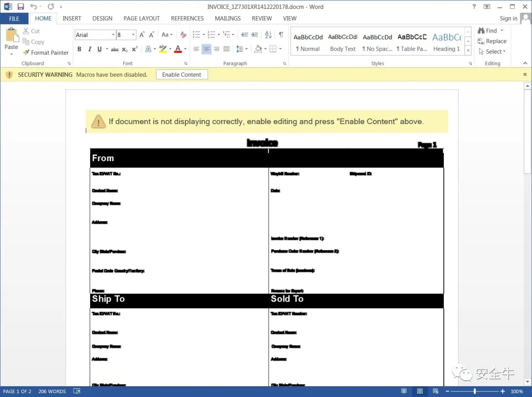Open the Bullets list icon
Image resolution: width=532 pixels, height=397 pixels.
[x=197, y=35]
